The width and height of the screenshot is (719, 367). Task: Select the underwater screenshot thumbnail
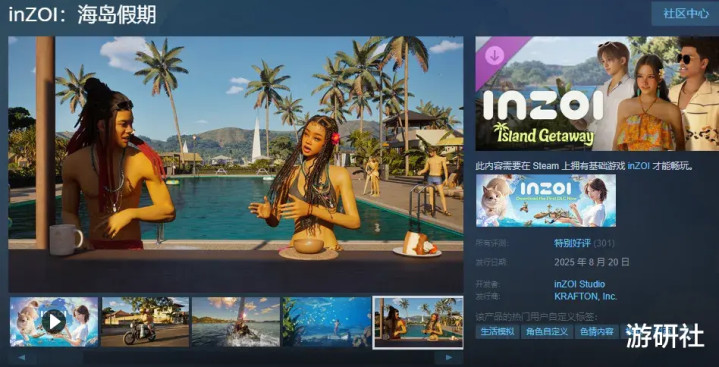tap(326, 322)
